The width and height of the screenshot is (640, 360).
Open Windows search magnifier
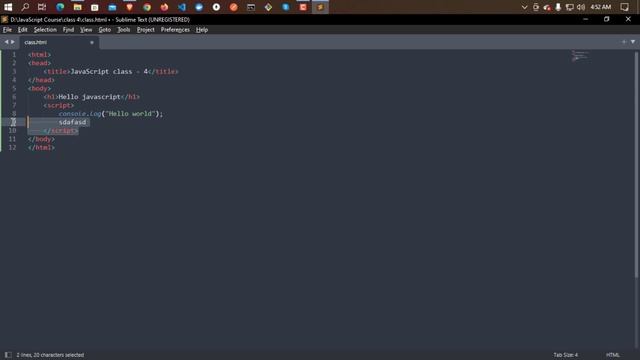tap(25, 7)
